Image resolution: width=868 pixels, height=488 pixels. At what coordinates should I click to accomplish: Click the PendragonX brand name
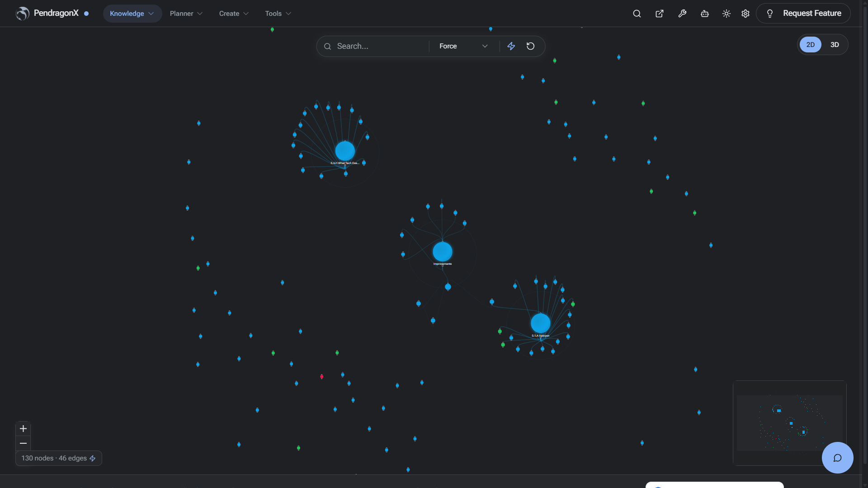pos(56,13)
